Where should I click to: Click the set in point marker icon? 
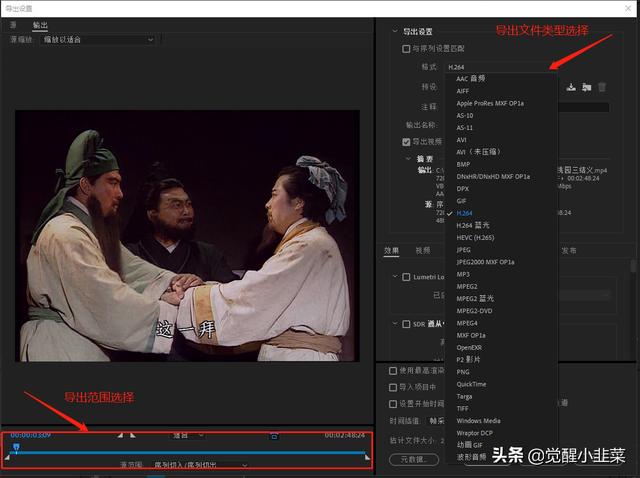point(120,436)
